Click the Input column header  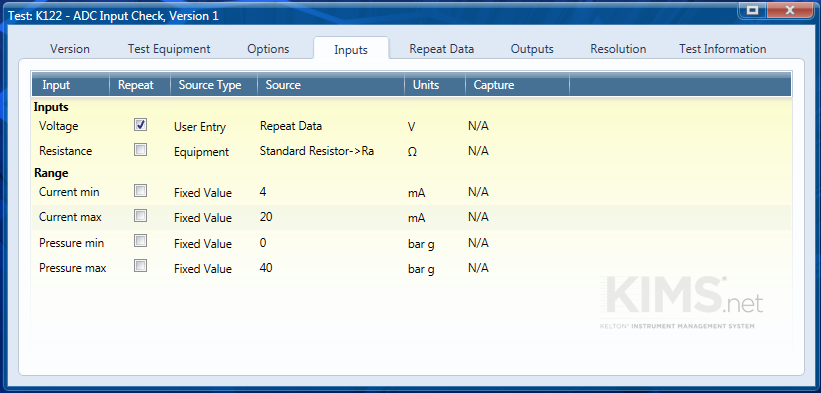pos(70,85)
